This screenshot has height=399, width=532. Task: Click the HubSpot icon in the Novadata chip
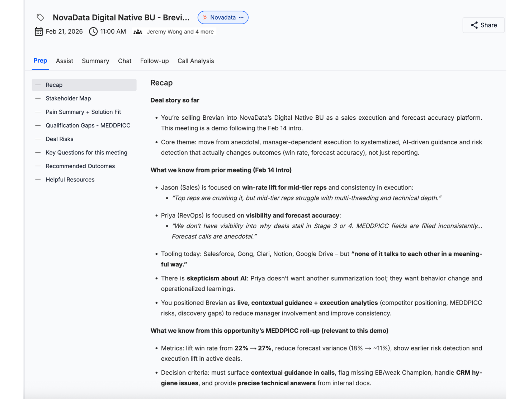205,17
